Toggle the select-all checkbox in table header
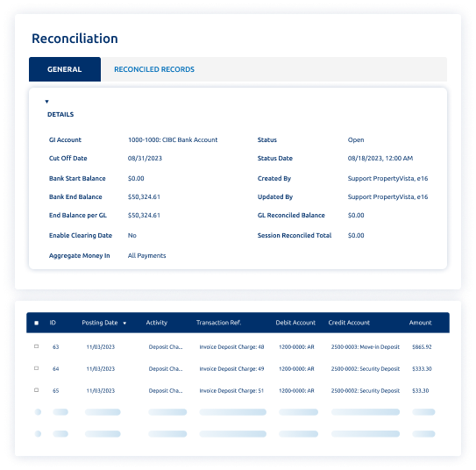Viewport: 476px width, 470px height. point(37,323)
